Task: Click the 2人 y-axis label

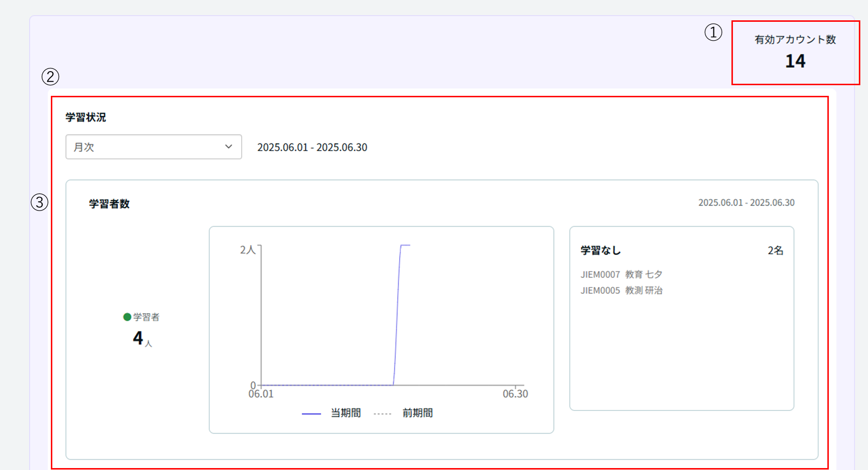Action: [248, 250]
